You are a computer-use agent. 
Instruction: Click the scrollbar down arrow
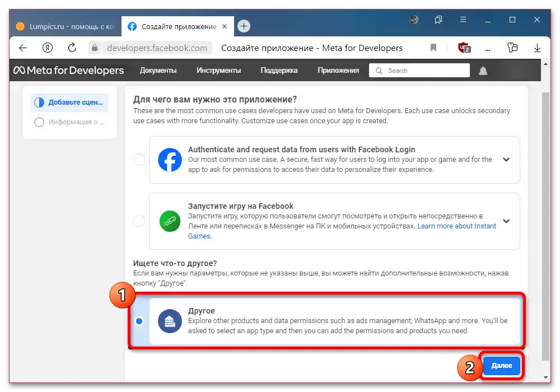(x=545, y=377)
